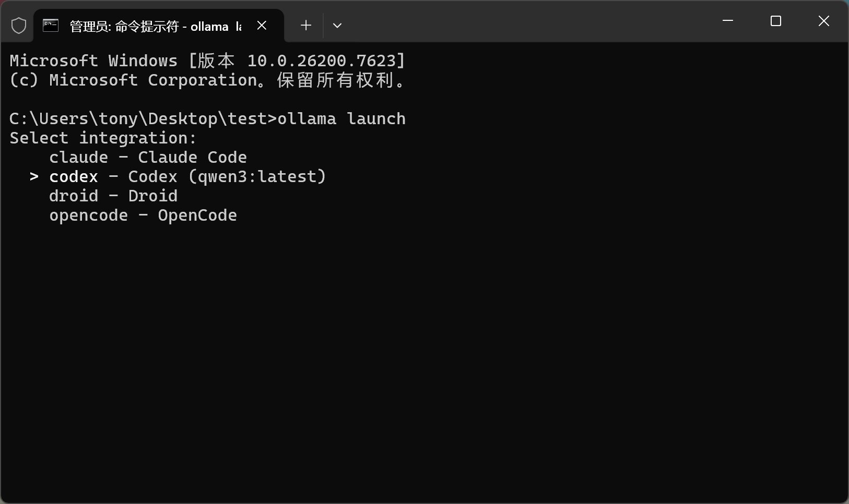Expand the new tab profile dropdown

[337, 26]
